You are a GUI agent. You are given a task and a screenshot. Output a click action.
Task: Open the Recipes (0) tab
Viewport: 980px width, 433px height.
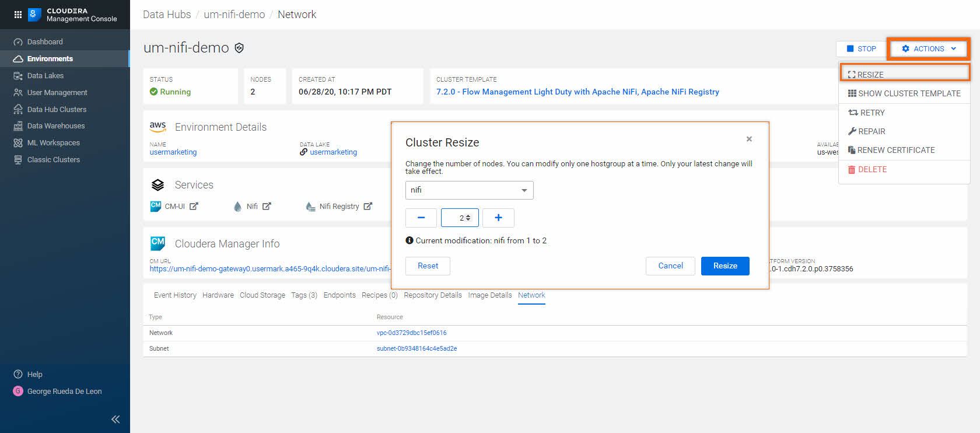(380, 295)
